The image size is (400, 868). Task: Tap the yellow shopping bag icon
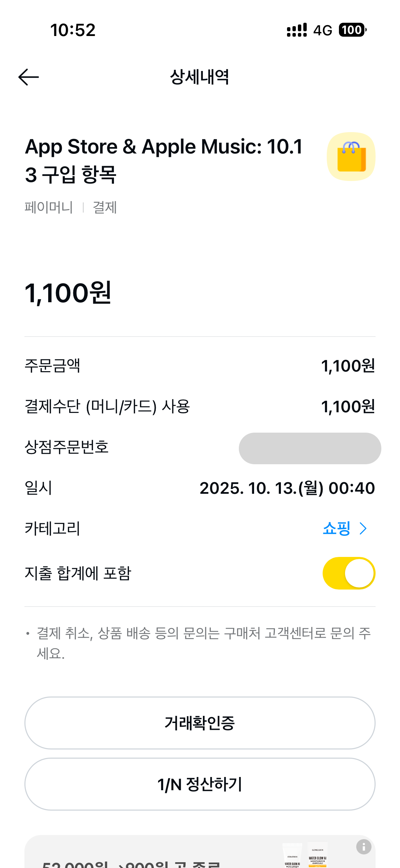[351, 157]
